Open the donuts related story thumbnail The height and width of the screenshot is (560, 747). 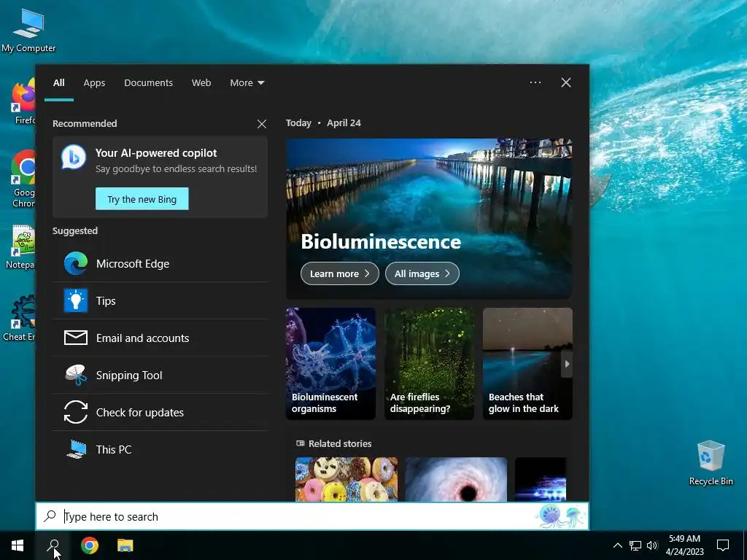click(x=347, y=479)
